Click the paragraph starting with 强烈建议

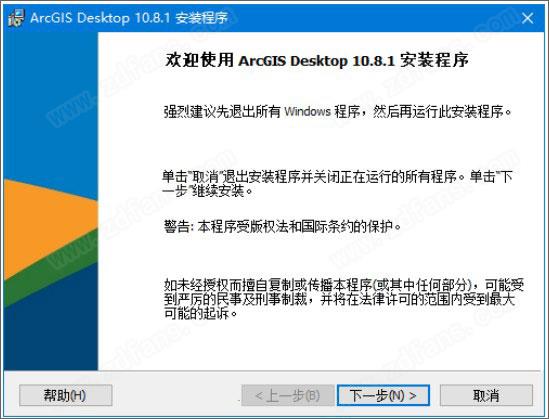[x=338, y=112]
